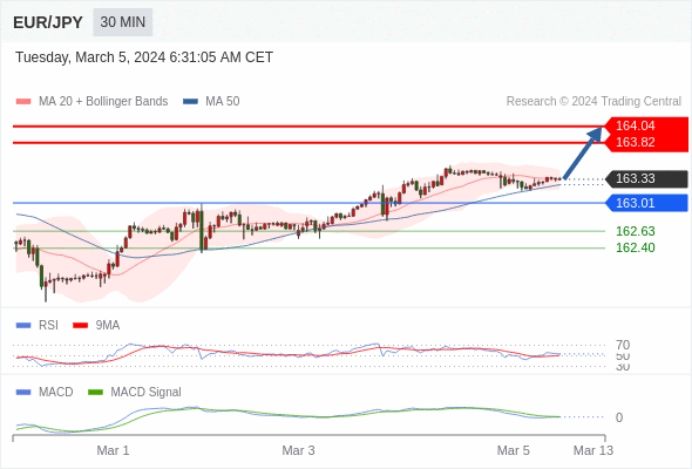692x469 pixels.
Task: Click the Mar 5 date axis label
Action: (513, 450)
